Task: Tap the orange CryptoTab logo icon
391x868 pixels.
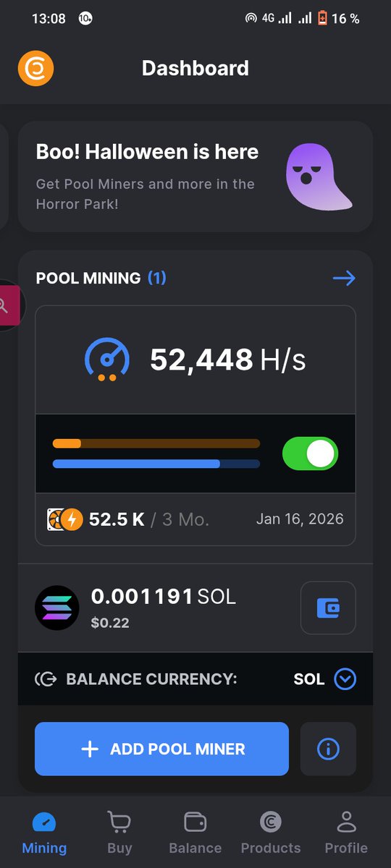Action: click(x=35, y=68)
